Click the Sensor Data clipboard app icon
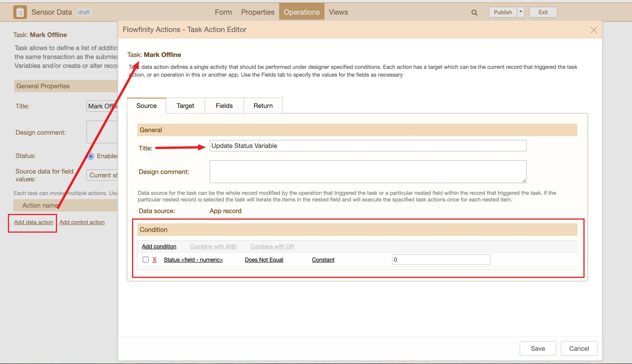Viewport: 632px width, 364px height. point(20,12)
